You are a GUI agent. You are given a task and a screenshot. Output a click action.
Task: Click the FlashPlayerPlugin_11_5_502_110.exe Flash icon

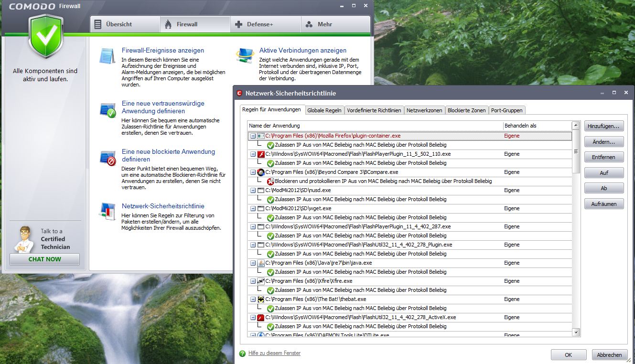click(261, 154)
